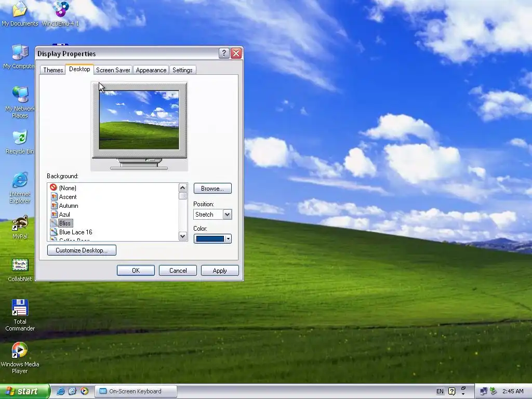The height and width of the screenshot is (399, 532).
Task: Open the Start menu
Action: 24,391
